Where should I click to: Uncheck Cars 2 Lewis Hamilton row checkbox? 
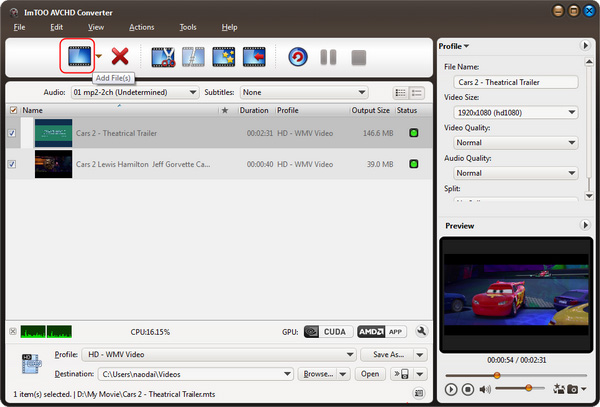[x=12, y=164]
